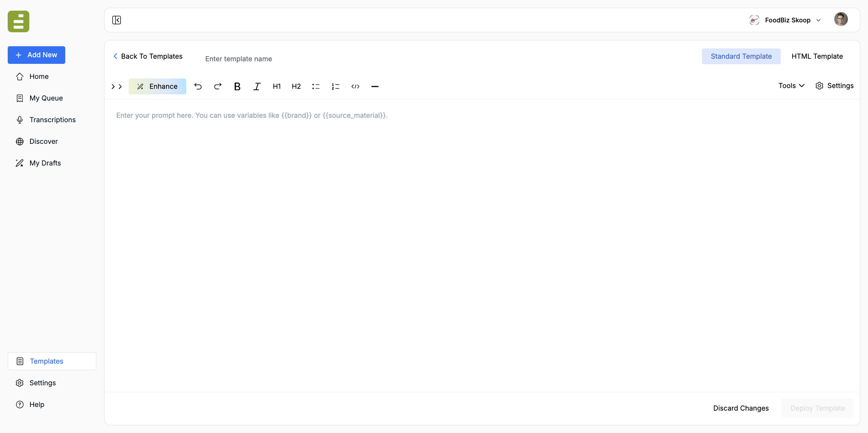Switch to HTML Template tab

click(817, 56)
